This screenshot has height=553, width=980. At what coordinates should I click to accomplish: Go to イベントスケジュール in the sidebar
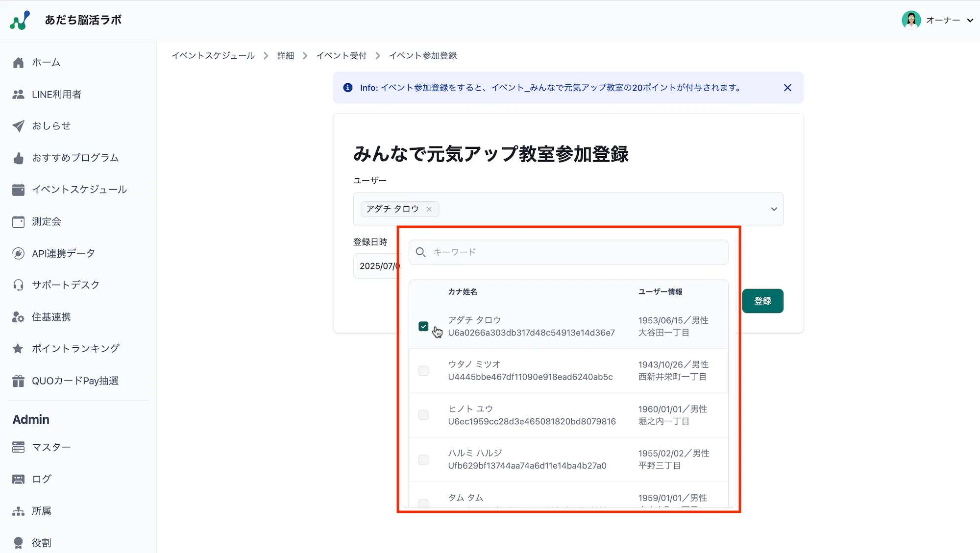pyautogui.click(x=79, y=190)
